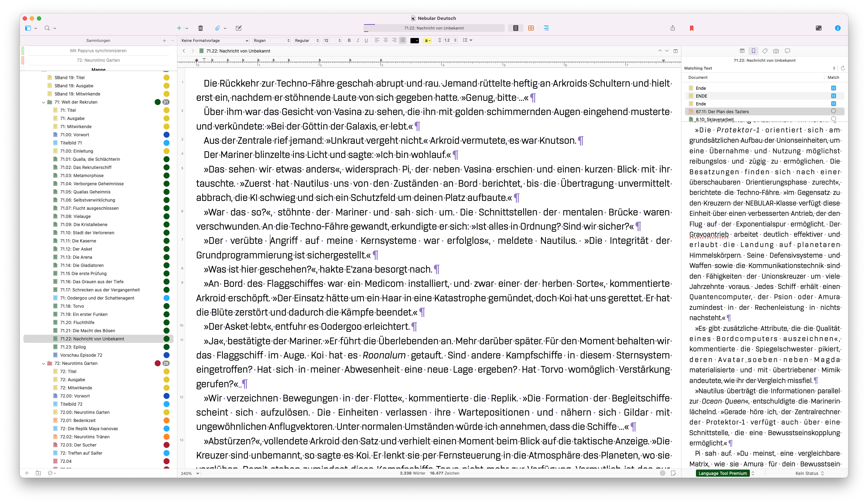Add collection with plus in Sammlungen header
Screen dimensions: 868x504
(164, 40)
